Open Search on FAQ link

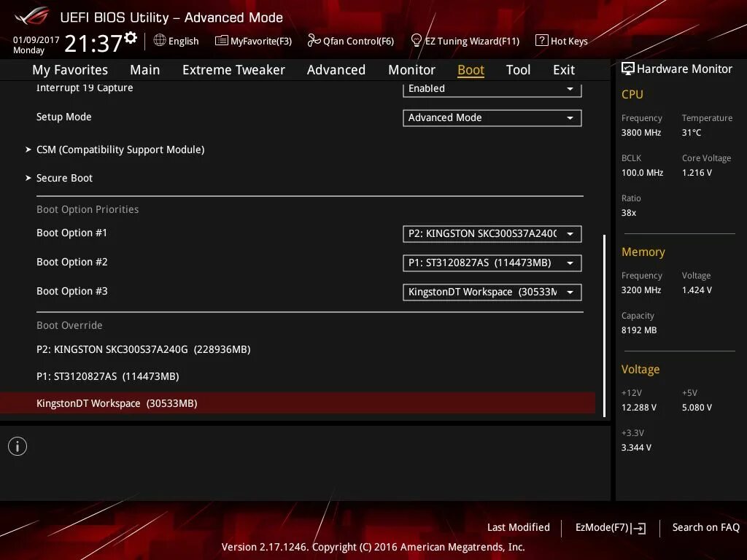point(705,527)
